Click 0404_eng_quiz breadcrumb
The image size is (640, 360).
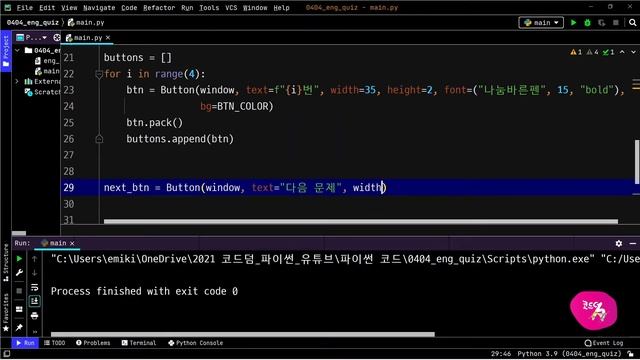point(33,23)
